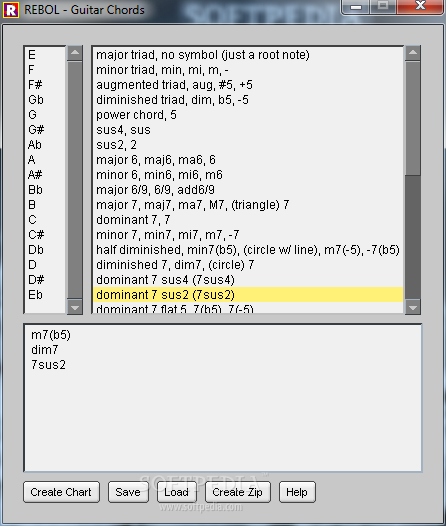Open the Help dialog
Screen dimensions: 446x526
click(297, 492)
